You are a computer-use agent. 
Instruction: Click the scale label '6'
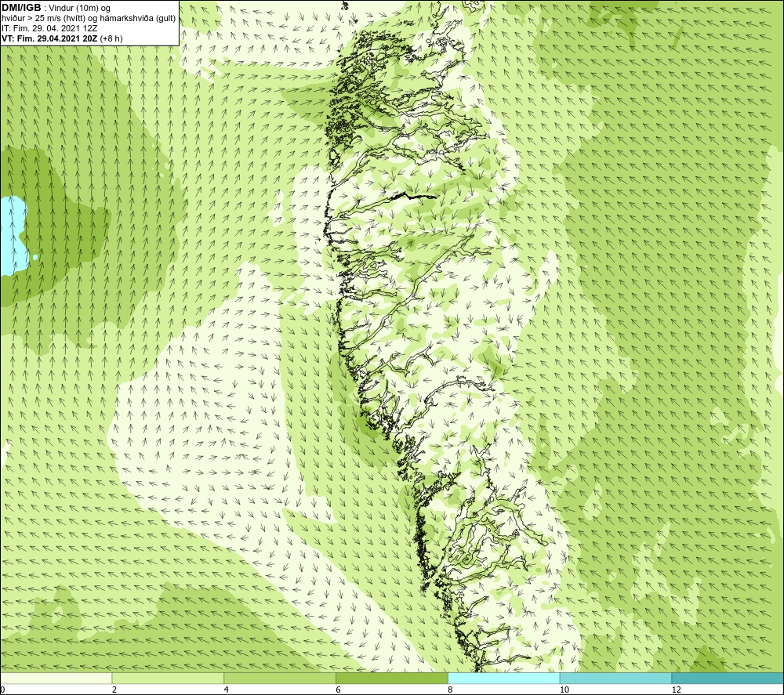coord(339,690)
